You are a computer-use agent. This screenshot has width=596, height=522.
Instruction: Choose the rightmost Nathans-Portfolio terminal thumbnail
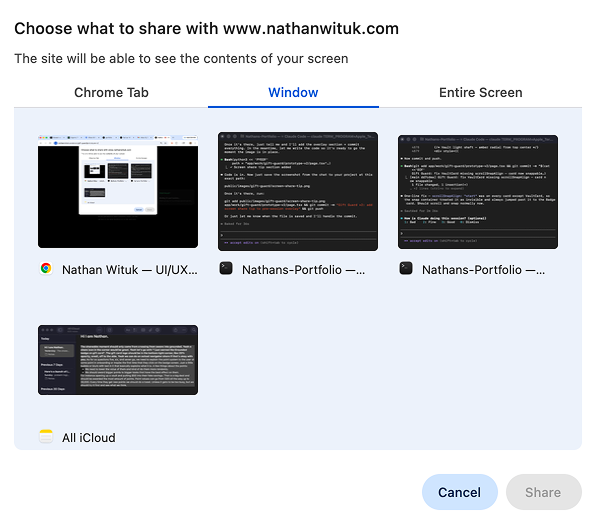pos(478,192)
